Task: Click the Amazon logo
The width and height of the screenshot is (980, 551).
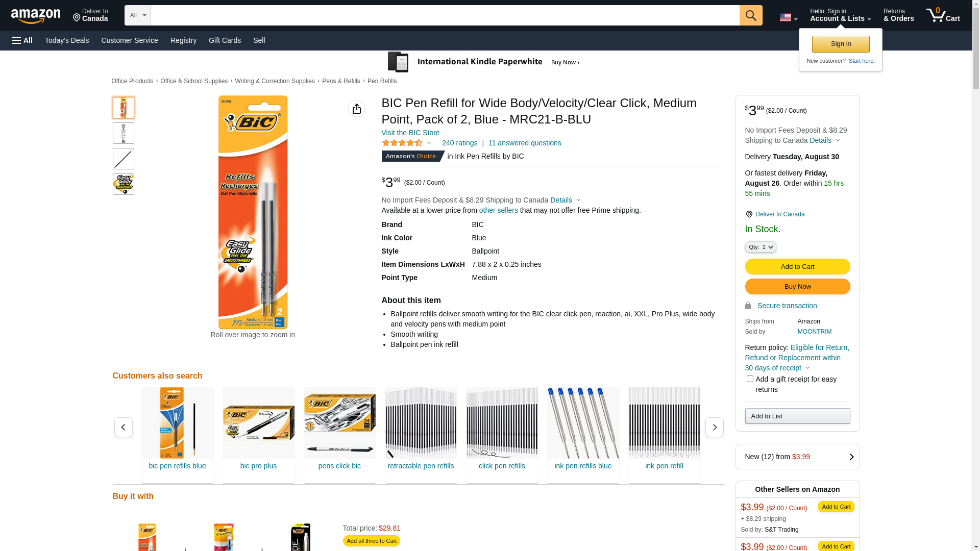Action: pyautogui.click(x=36, y=16)
